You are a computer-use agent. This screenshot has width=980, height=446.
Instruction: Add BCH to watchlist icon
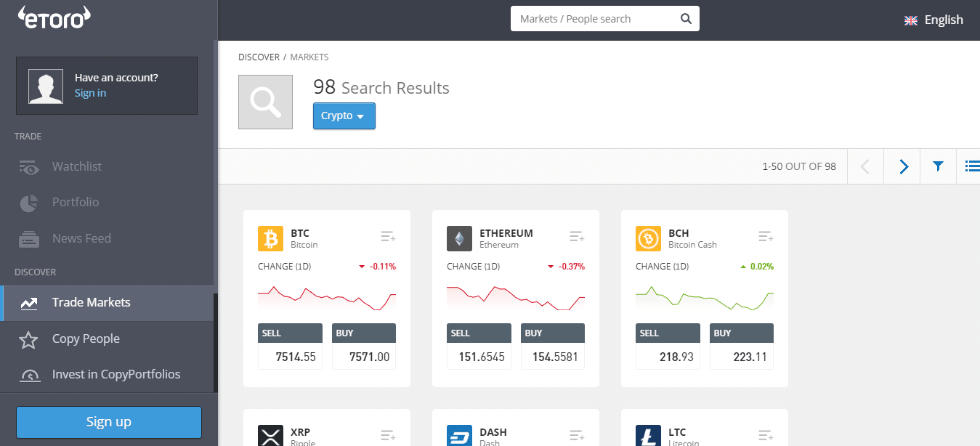coord(766,237)
